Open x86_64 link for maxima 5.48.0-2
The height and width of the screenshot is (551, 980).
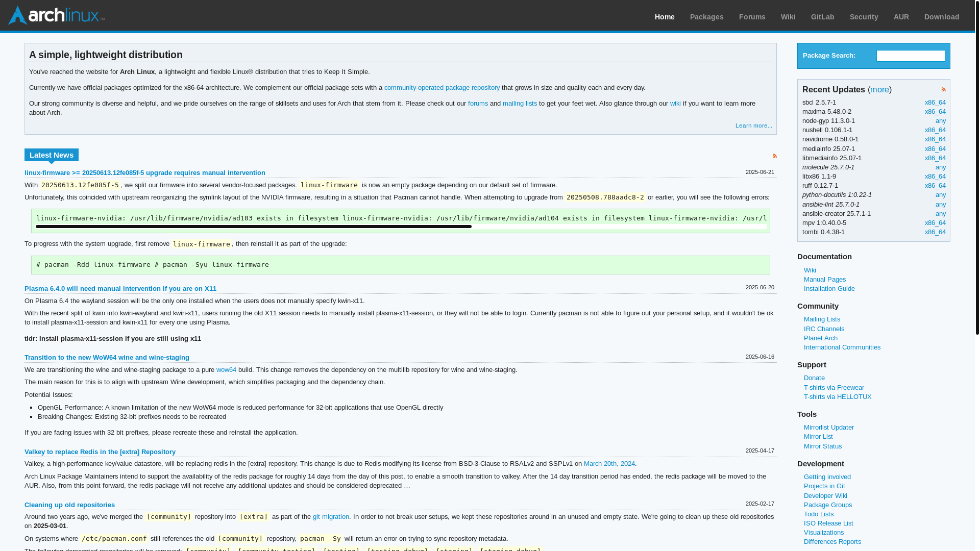[x=935, y=112]
